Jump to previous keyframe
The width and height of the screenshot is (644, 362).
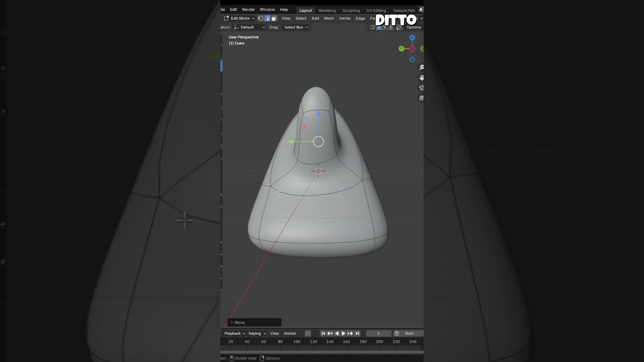(330, 333)
